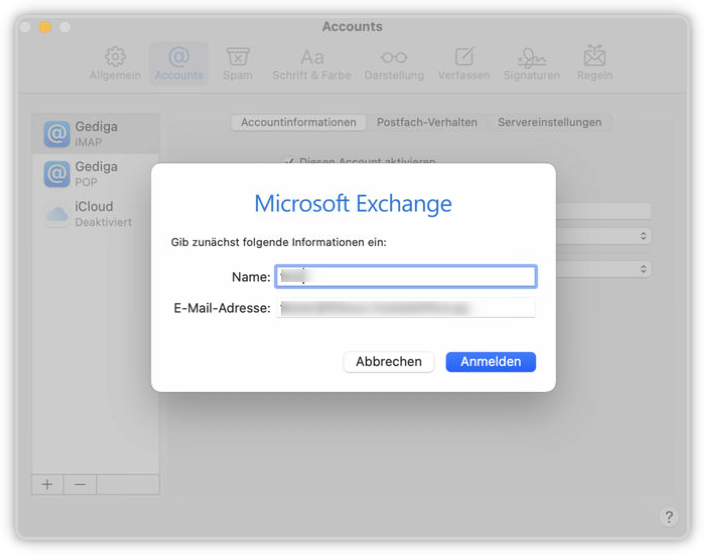Open the Regeln envelope icon
This screenshot has height=555, width=705.
594,63
